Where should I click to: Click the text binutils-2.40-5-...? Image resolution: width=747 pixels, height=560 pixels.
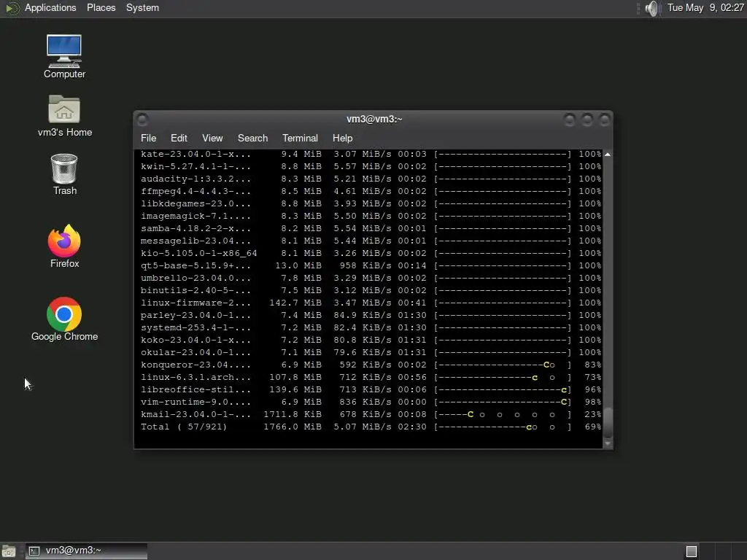click(196, 290)
